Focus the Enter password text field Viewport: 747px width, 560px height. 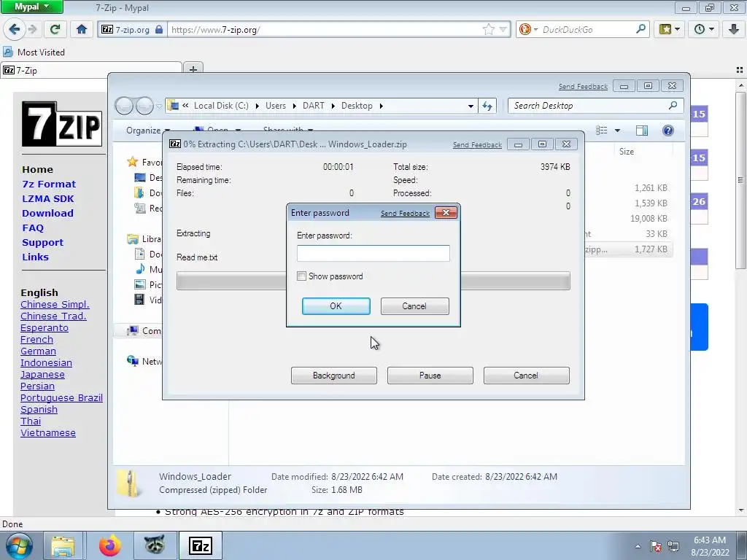click(x=373, y=253)
